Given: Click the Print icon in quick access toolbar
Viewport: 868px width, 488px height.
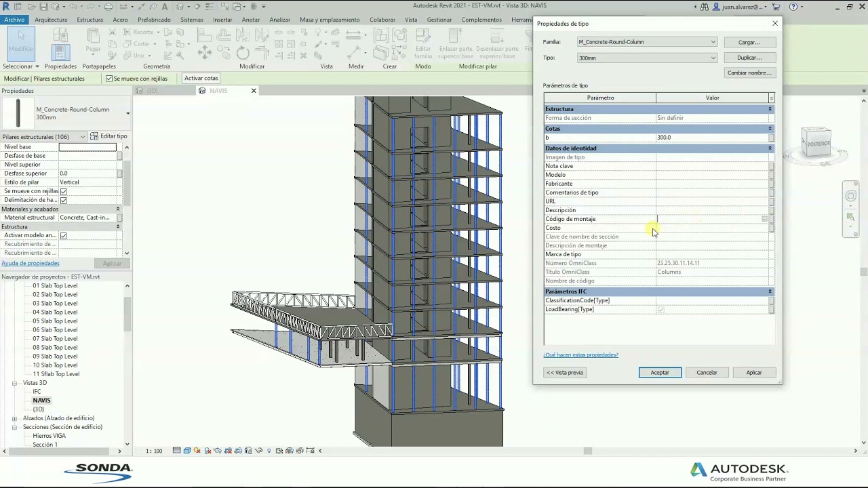Looking at the screenshot, I should coord(108,6).
